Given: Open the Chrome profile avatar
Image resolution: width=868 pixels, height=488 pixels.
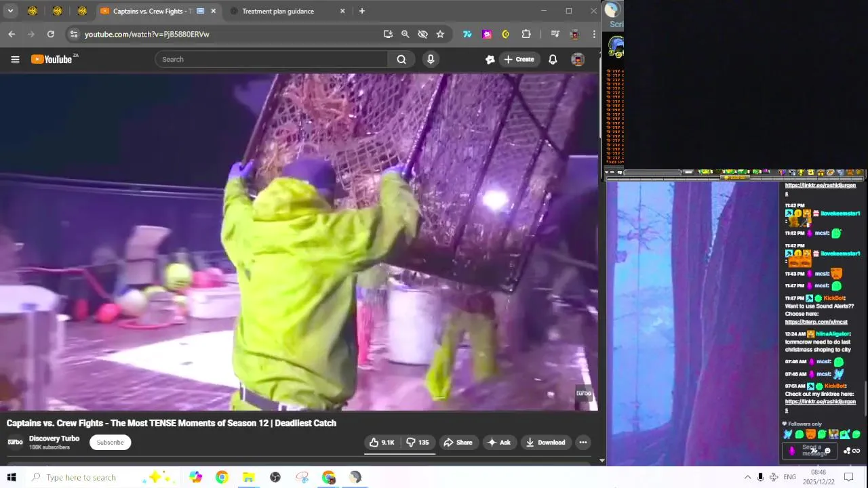Looking at the screenshot, I should point(574,34).
